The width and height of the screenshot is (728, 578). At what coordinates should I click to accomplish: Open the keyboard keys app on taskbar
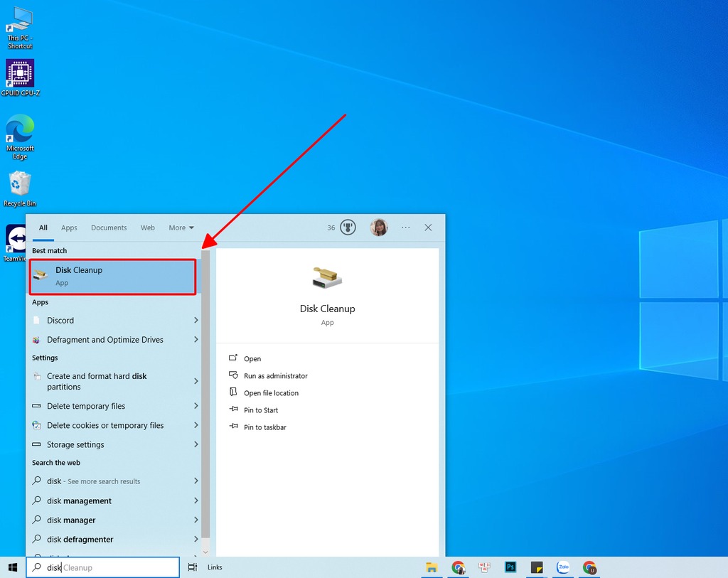coord(484,567)
